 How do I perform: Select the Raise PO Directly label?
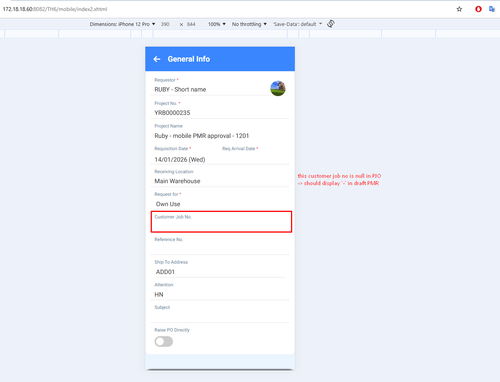coord(172,330)
